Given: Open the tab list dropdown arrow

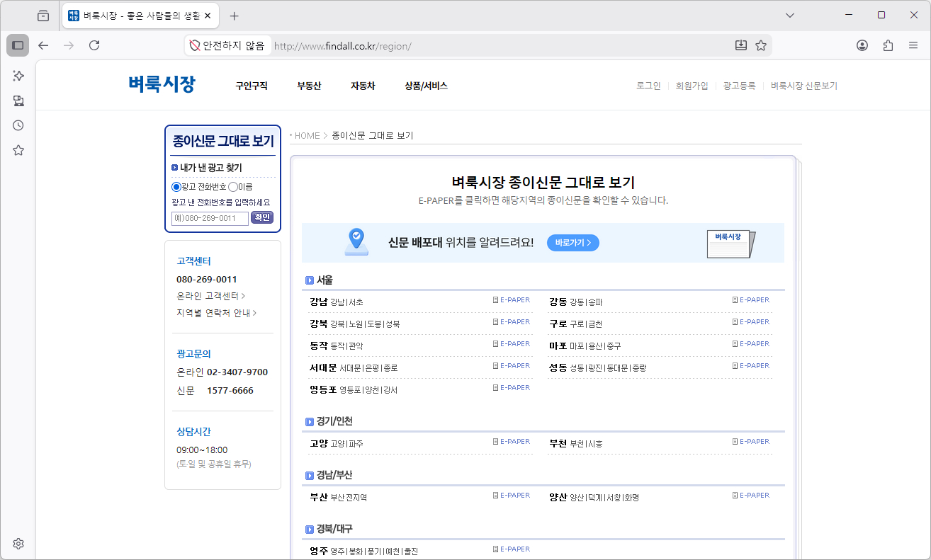Looking at the screenshot, I should [x=791, y=15].
